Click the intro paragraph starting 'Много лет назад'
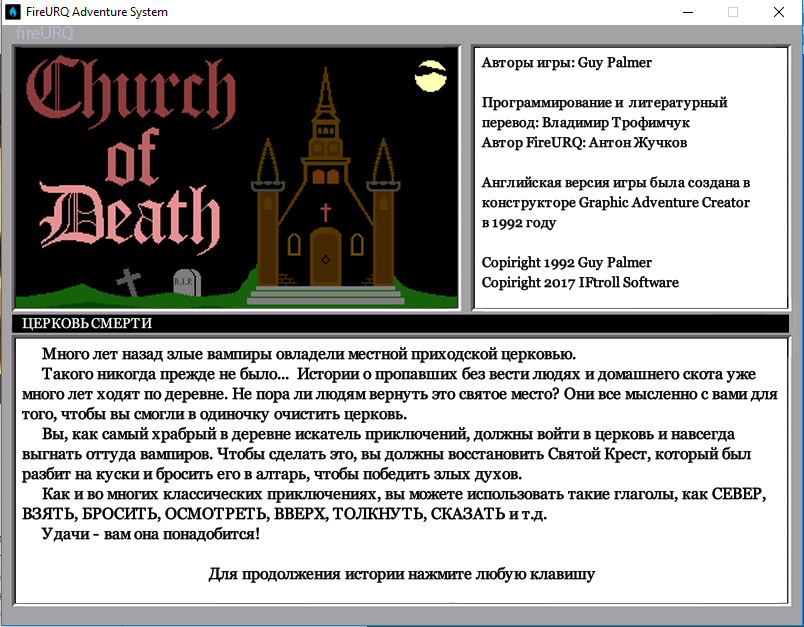Screen dimensions: 804x627 pyautogui.click(x=308, y=354)
